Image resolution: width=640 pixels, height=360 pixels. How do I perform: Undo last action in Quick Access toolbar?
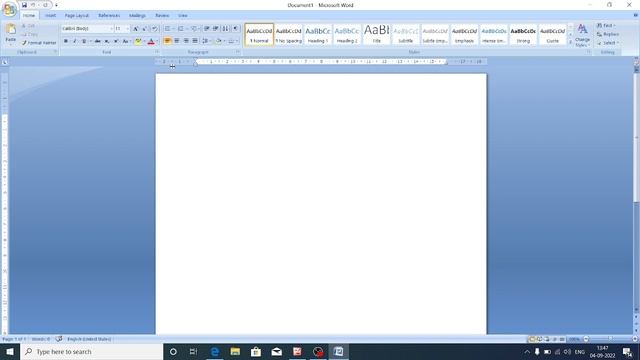click(x=33, y=5)
